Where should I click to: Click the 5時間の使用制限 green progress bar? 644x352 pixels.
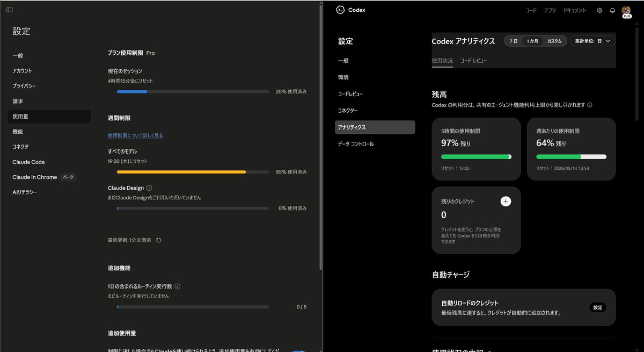click(476, 156)
